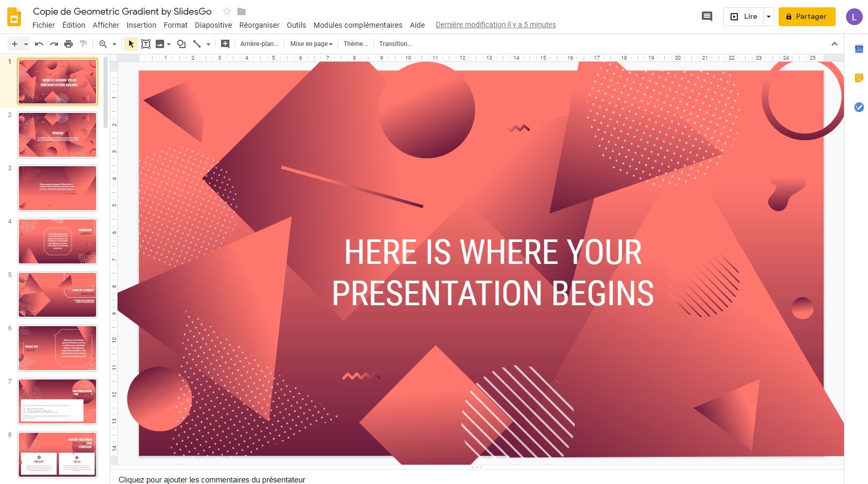Collapse the toolbar with the chevron
This screenshot has width=868, height=484.
[835, 44]
